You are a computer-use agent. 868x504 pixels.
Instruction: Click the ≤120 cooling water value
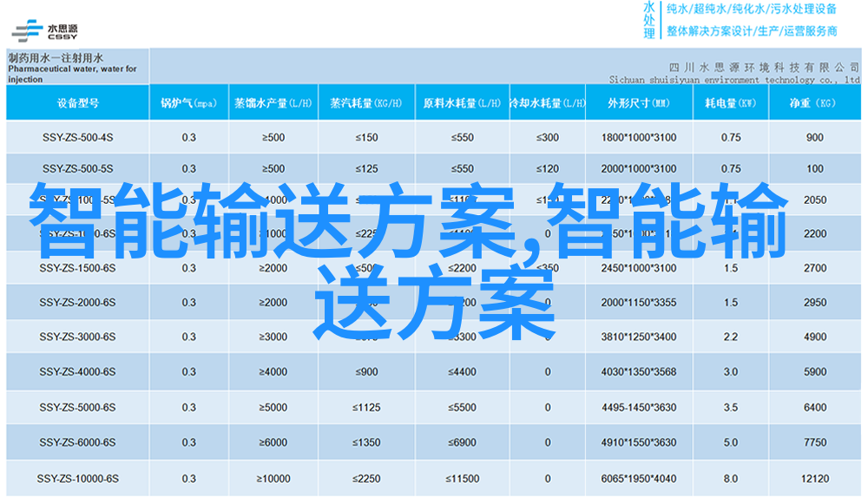coord(548,169)
